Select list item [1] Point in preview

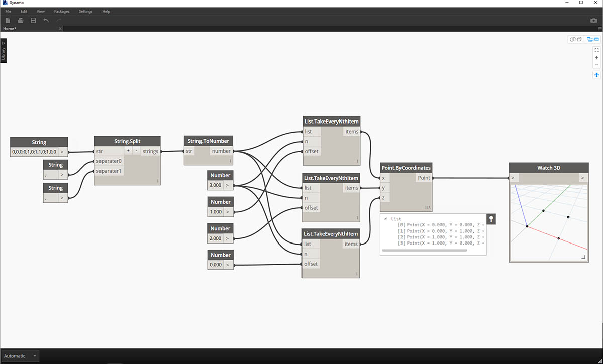click(440, 231)
